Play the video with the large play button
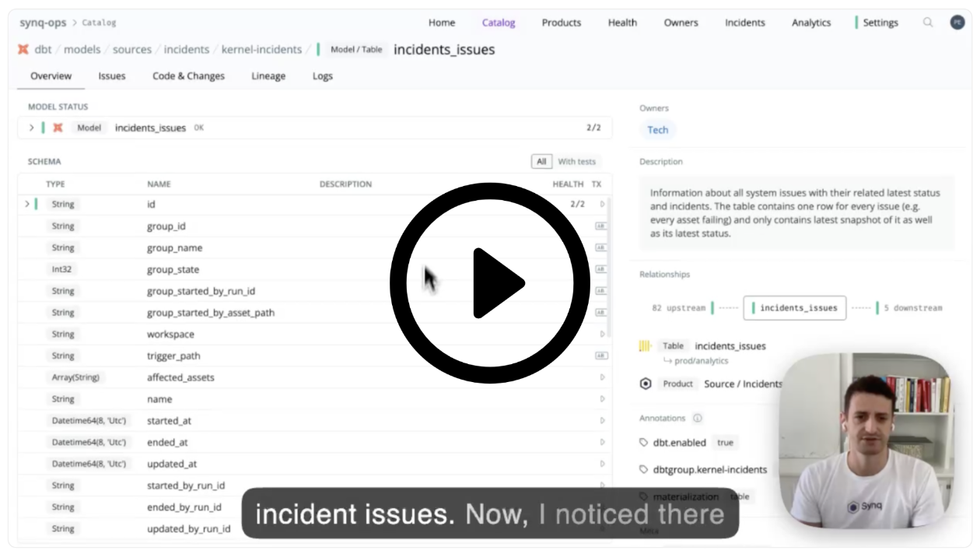This screenshot has height=554, width=980. pyautogui.click(x=490, y=283)
